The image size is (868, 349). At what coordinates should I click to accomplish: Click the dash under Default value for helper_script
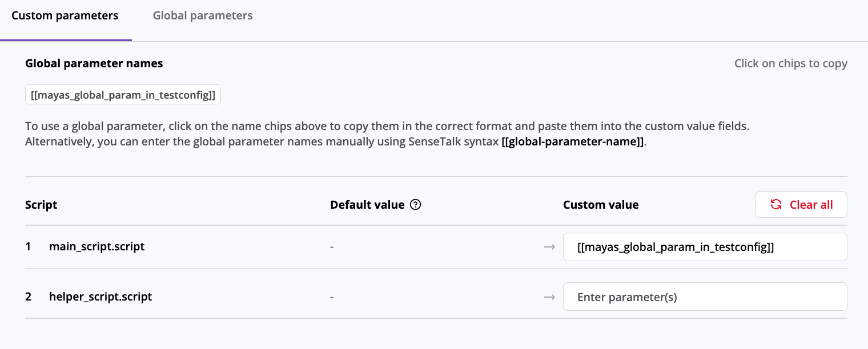331,297
